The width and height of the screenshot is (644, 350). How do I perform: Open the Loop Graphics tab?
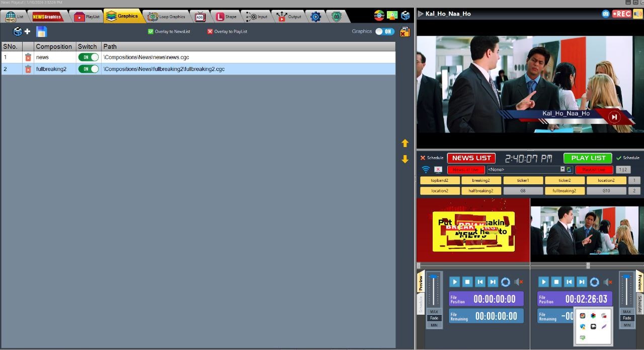(167, 17)
